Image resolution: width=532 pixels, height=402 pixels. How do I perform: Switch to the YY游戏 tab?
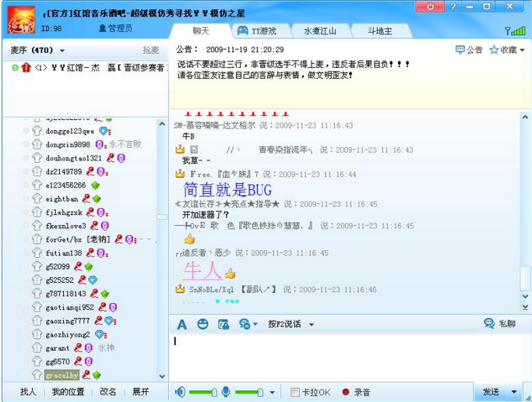(x=261, y=31)
